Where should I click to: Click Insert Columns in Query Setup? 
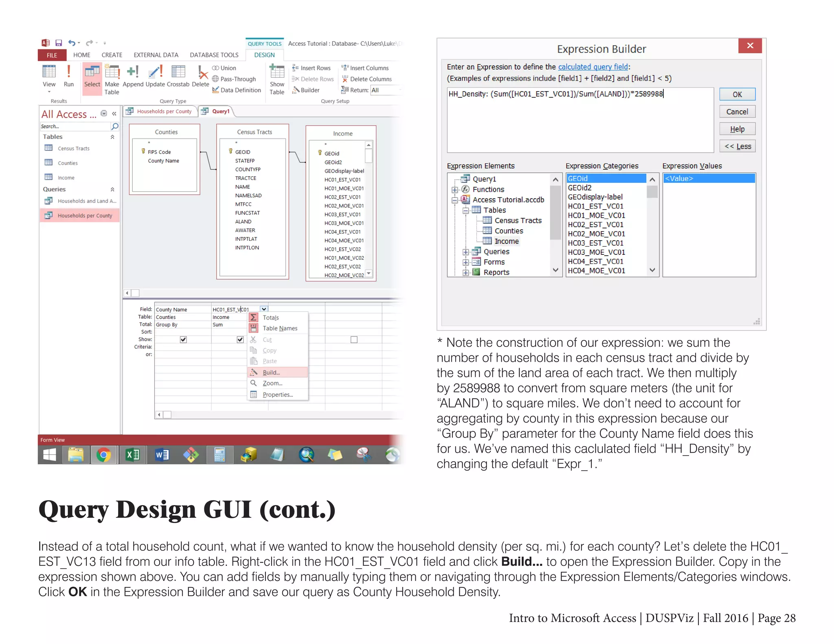pos(365,68)
